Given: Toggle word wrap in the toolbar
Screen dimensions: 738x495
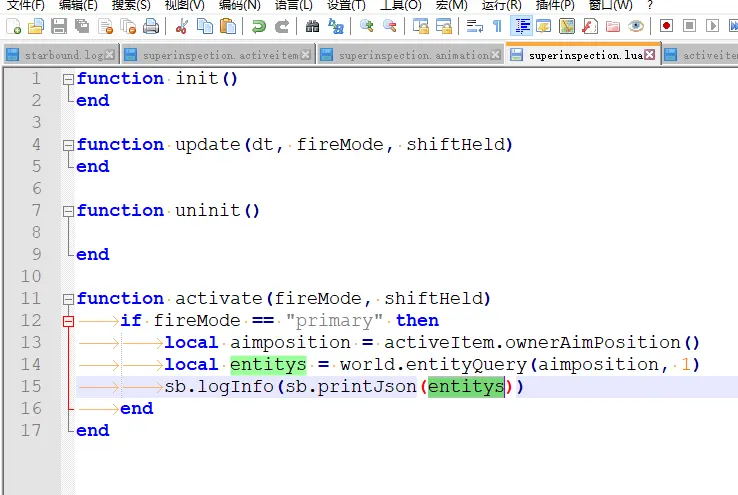Looking at the screenshot, I should [474, 26].
